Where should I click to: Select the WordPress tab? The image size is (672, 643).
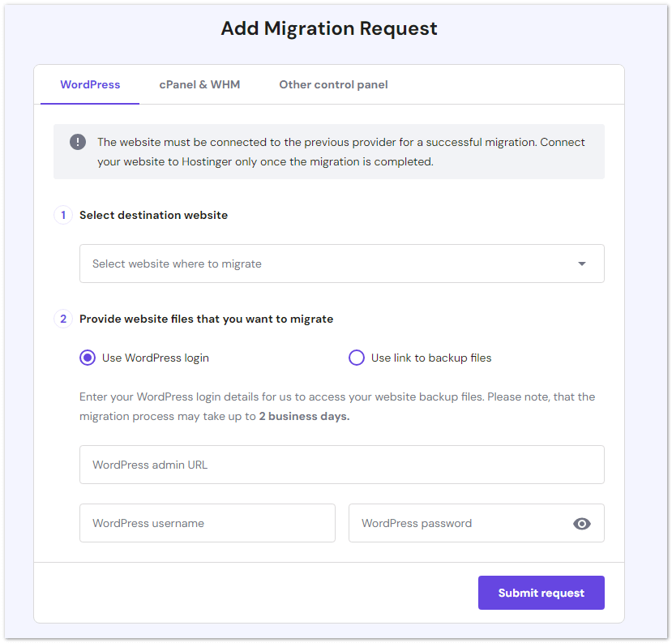pos(89,84)
